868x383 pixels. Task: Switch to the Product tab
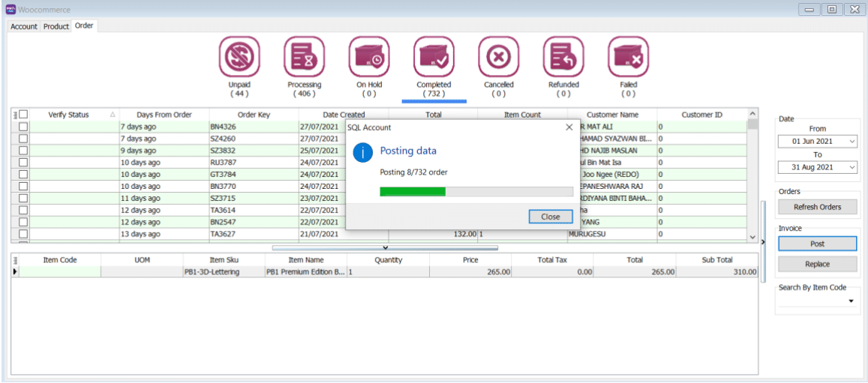pos(56,26)
